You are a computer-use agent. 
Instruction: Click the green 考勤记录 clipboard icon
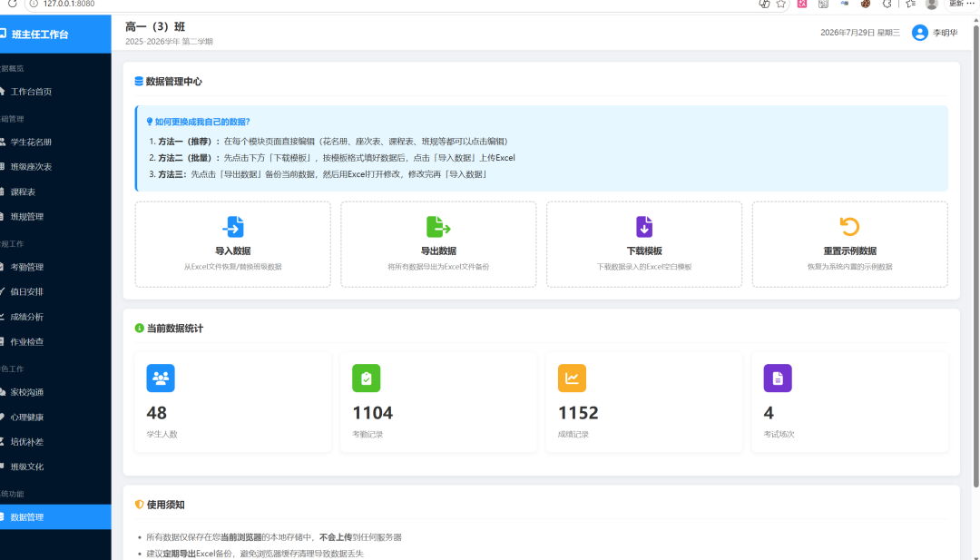tap(367, 378)
